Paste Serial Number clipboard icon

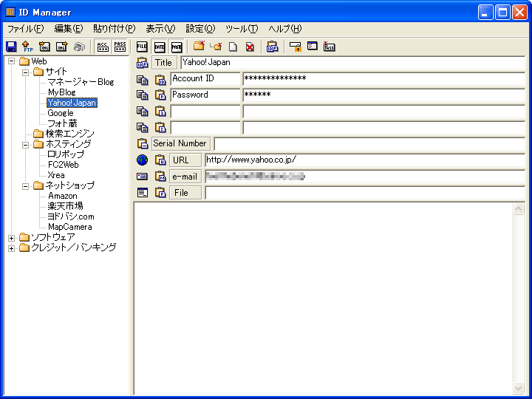[143, 143]
